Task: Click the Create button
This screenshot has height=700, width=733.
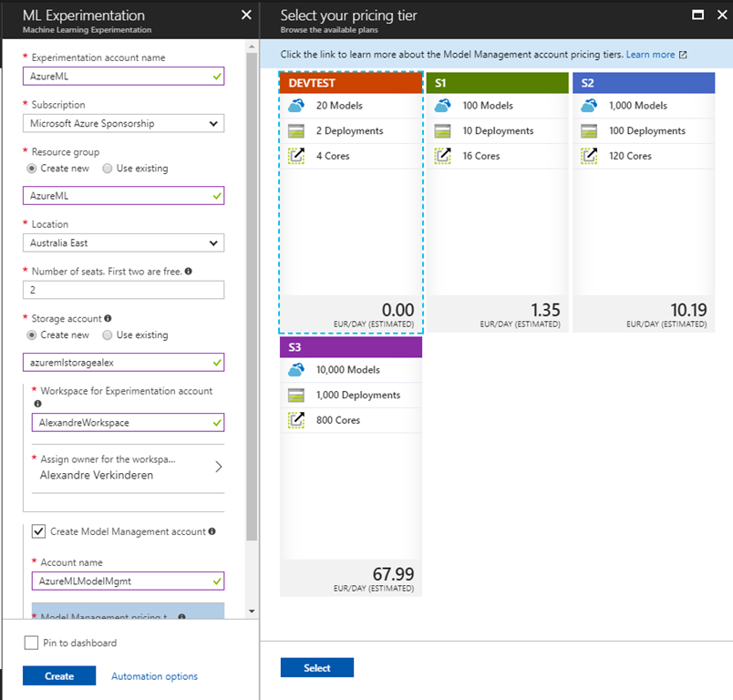Action: point(59,675)
